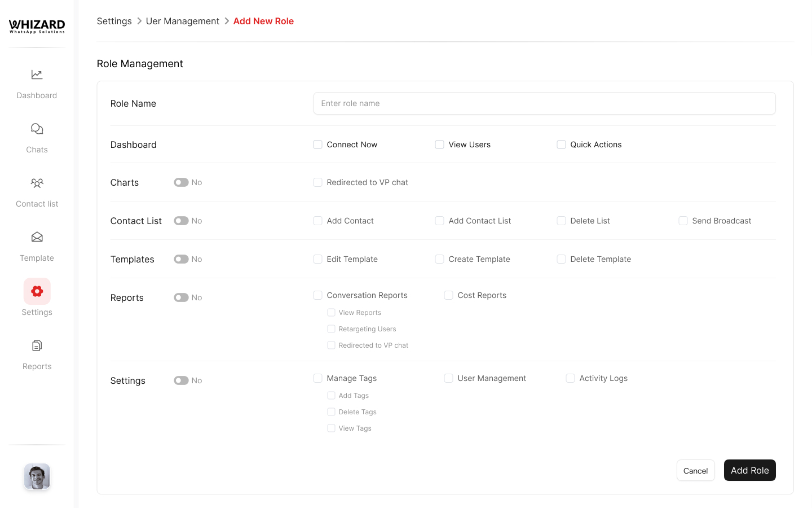The height and width of the screenshot is (508, 812).
Task: Click the Cancel button
Action: (x=695, y=470)
